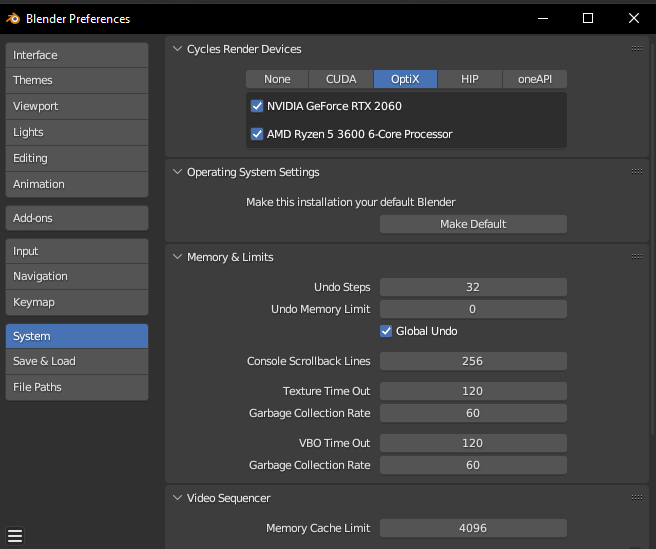Screen dimensions: 656x549
Task: Disable the Global Undo checkbox
Action: [386, 331]
